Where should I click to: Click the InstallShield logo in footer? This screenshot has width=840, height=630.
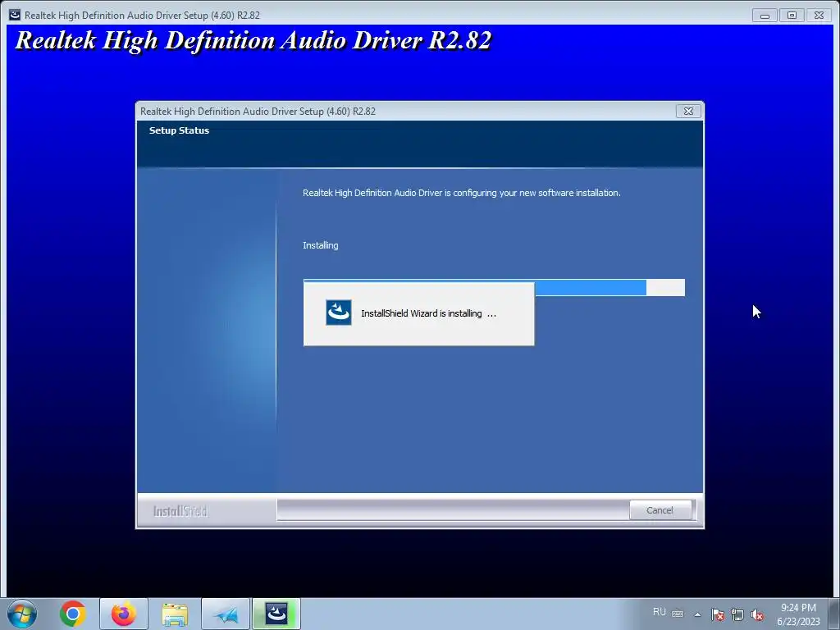pos(180,511)
